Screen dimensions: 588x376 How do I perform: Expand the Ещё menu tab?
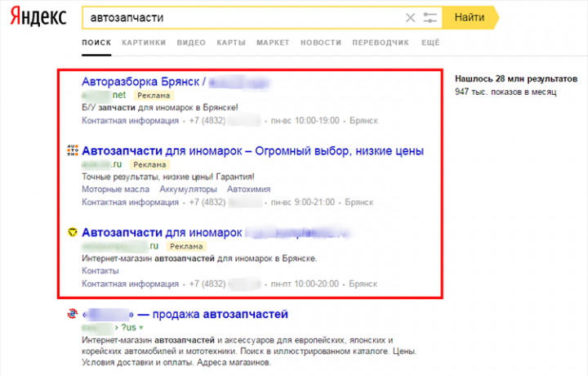(430, 43)
